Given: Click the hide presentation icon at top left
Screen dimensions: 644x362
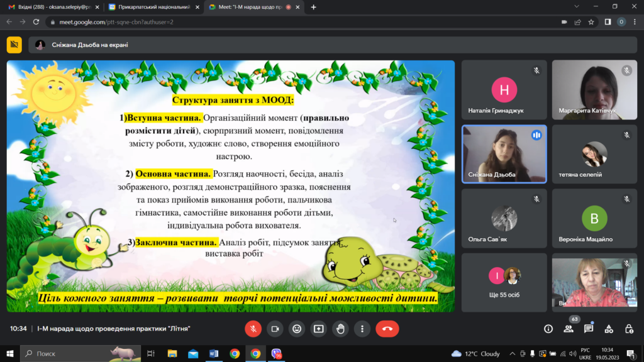Looking at the screenshot, I should point(14,45).
